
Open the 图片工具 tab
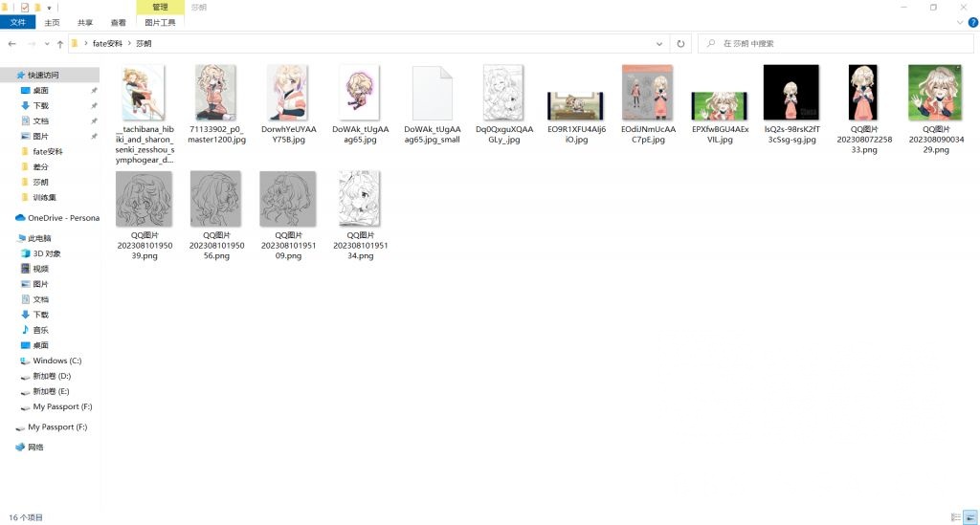pyautogui.click(x=160, y=23)
